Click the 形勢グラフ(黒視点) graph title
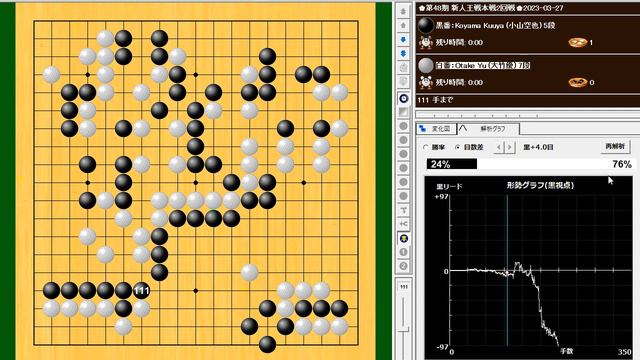The height and width of the screenshot is (360, 640). coord(540,185)
